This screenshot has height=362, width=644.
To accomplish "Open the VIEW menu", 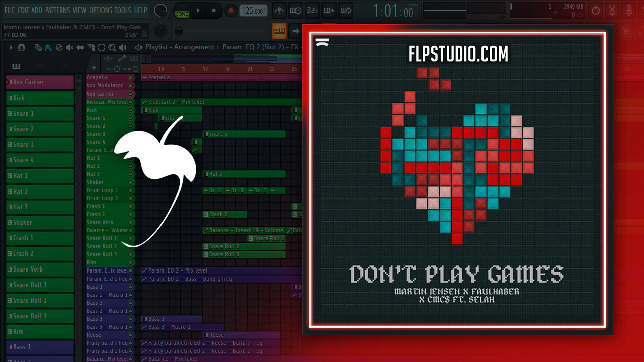I will click(x=79, y=10).
